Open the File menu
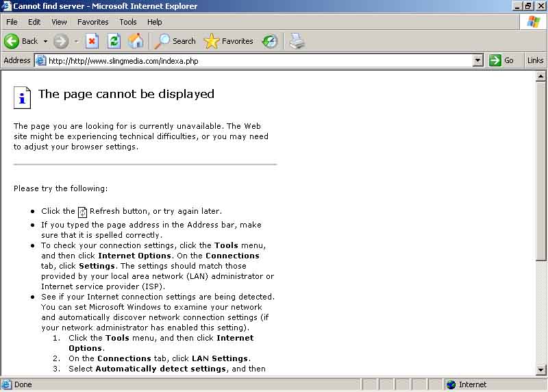 point(12,22)
